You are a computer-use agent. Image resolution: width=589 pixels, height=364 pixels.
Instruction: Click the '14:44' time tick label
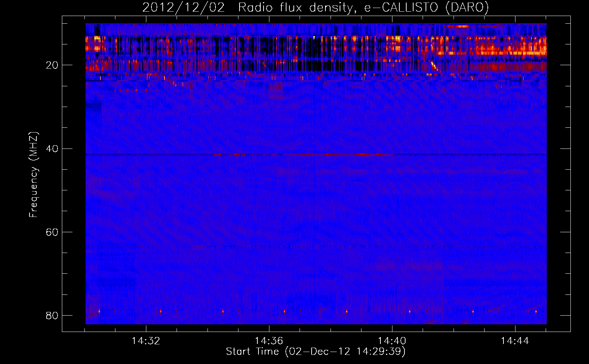515,341
